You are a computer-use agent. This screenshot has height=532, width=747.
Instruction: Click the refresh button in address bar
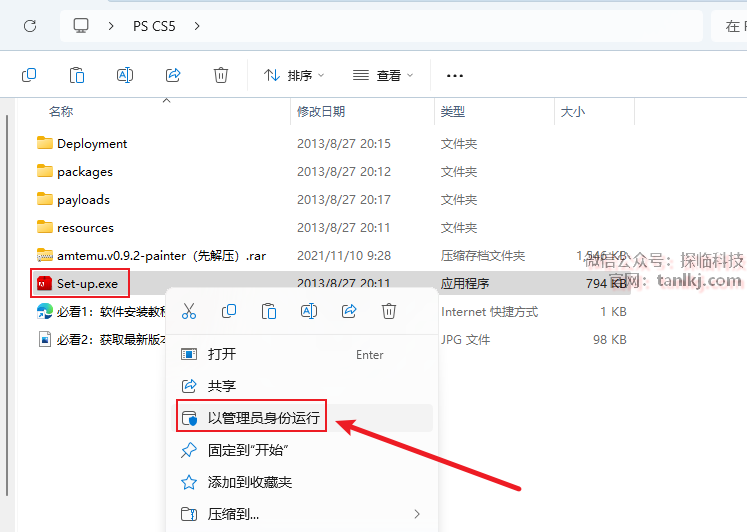point(30,26)
